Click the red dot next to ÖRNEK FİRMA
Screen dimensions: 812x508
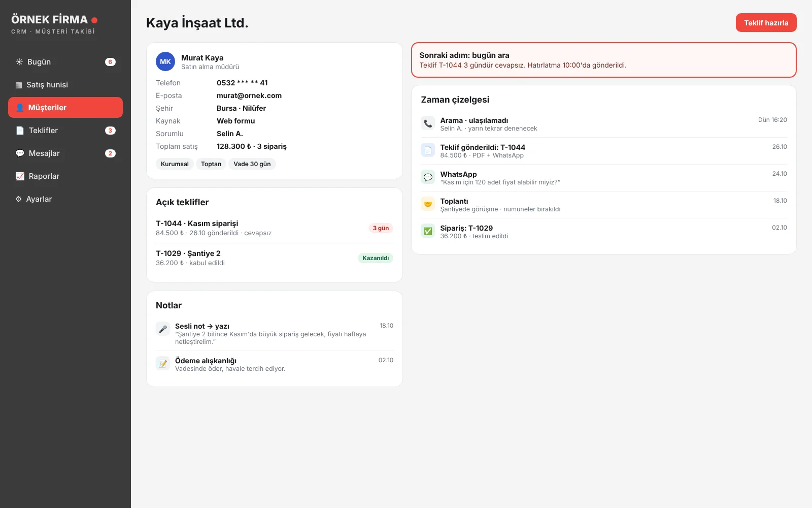point(94,20)
